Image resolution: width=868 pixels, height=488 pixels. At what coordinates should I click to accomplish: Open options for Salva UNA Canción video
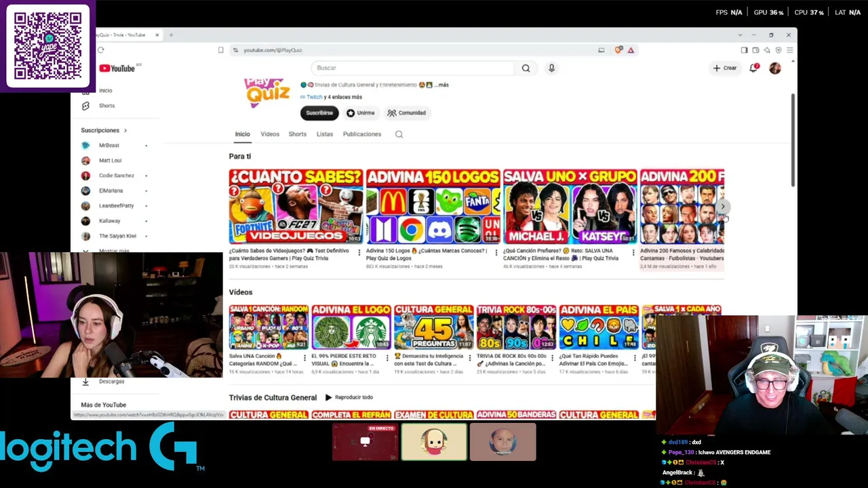pyautogui.click(x=304, y=358)
